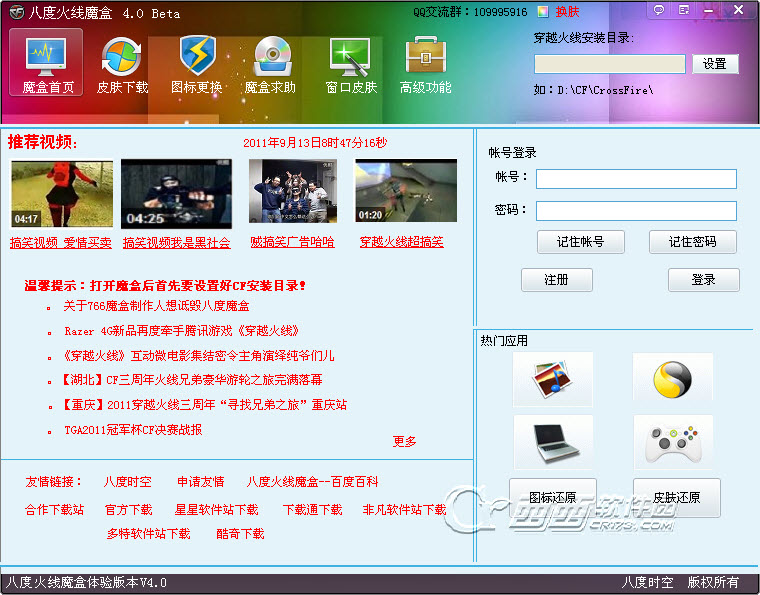Image resolution: width=760 pixels, height=595 pixels.
Task: Click 图标还原 button
Action: pos(553,498)
